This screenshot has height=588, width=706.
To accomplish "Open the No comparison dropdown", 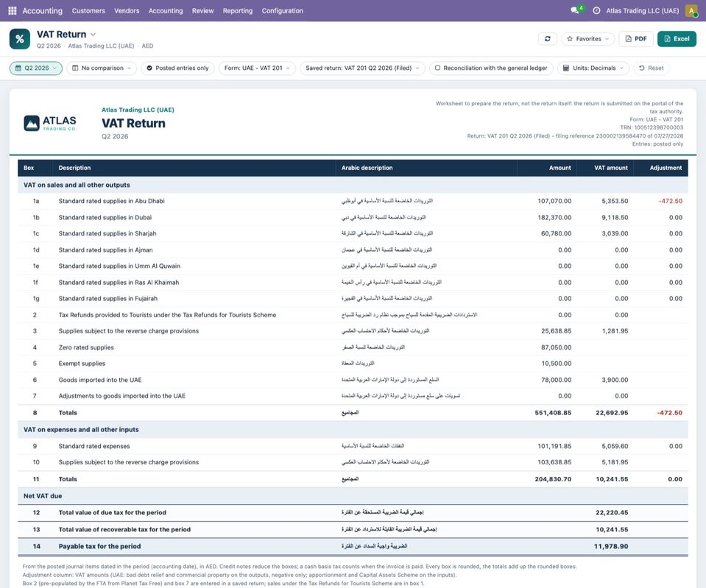I will click(102, 68).
